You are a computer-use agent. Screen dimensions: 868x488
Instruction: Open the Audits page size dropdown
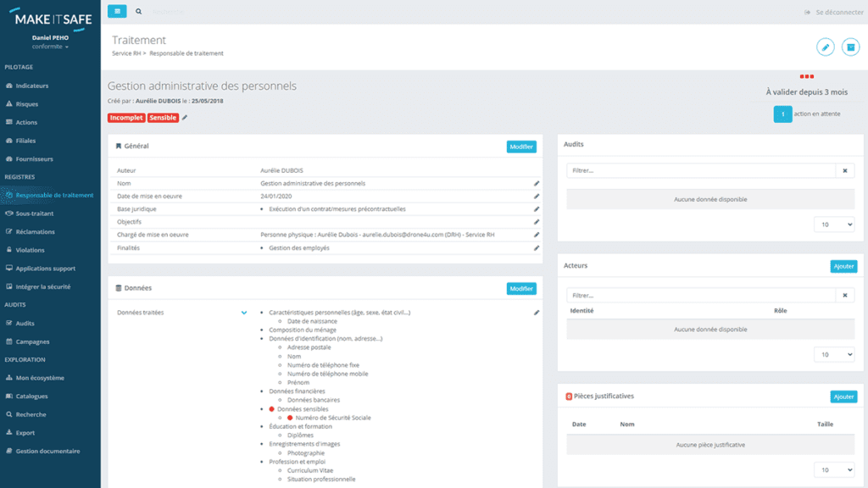834,225
